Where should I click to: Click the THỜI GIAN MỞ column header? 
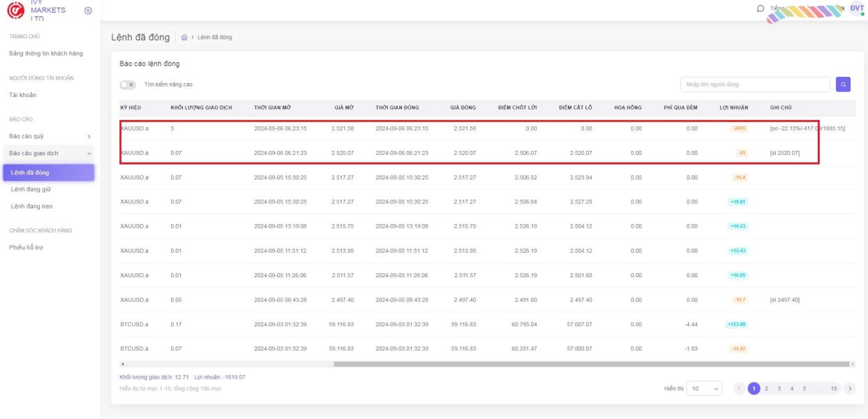pyautogui.click(x=273, y=108)
